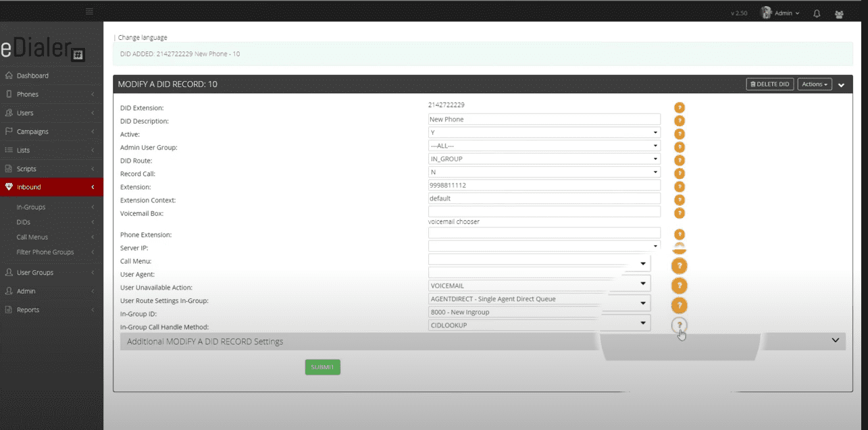Image resolution: width=868 pixels, height=430 pixels.
Task: Open help for DID Extension
Action: click(680, 107)
